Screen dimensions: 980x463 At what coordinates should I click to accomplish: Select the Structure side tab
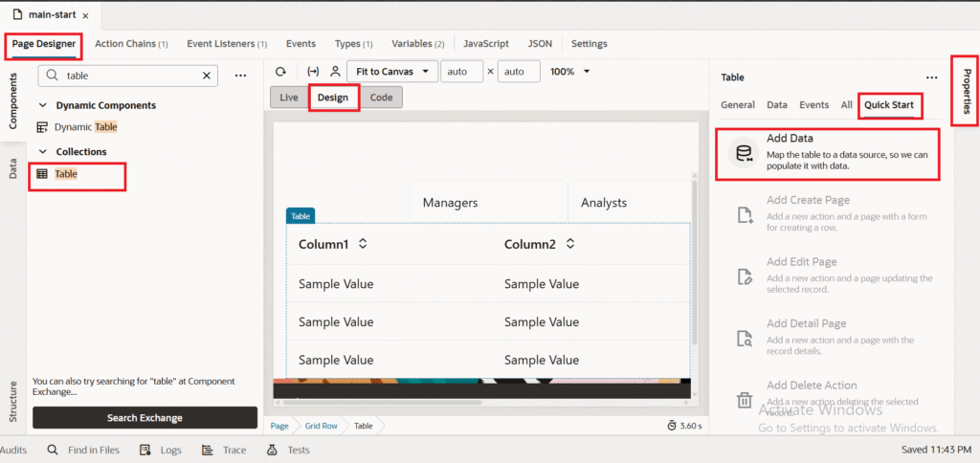pos(13,402)
